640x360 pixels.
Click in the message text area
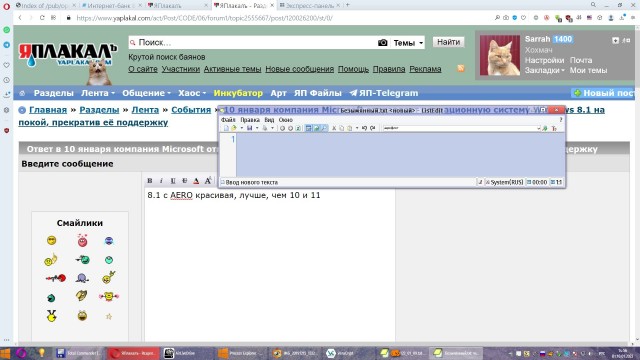tap(269, 265)
